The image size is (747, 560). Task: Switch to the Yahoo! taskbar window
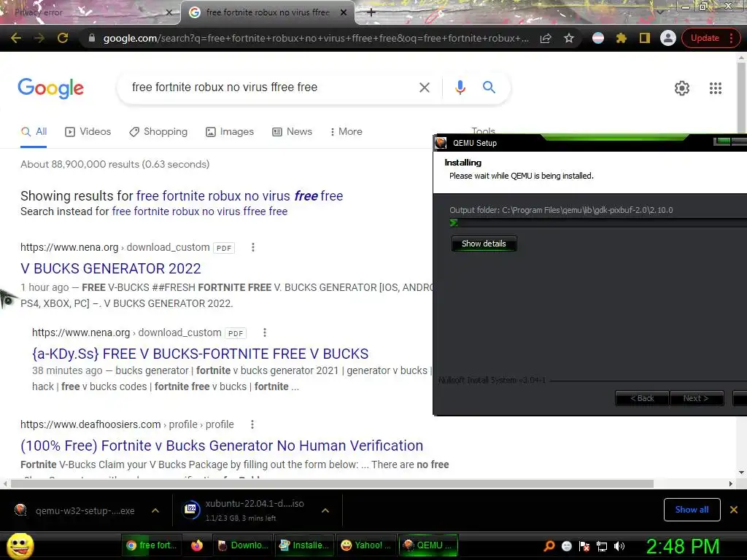coord(366,545)
